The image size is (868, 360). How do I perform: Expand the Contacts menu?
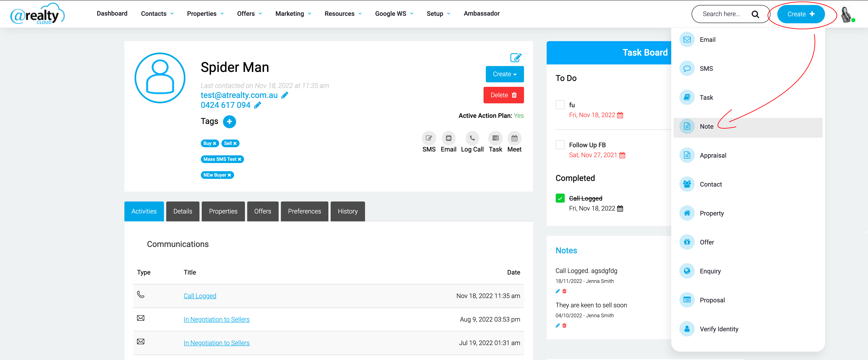click(157, 14)
